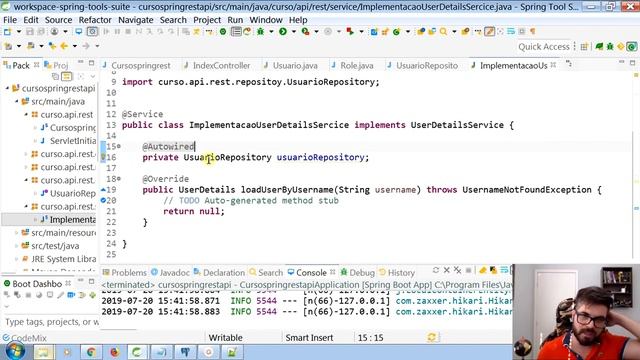
Task: Open the Back history dropdown arrow
Action: click(74, 46)
